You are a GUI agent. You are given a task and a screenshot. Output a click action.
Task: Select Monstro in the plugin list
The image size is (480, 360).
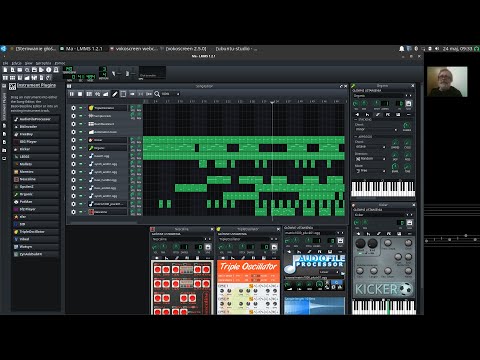(x=36, y=172)
